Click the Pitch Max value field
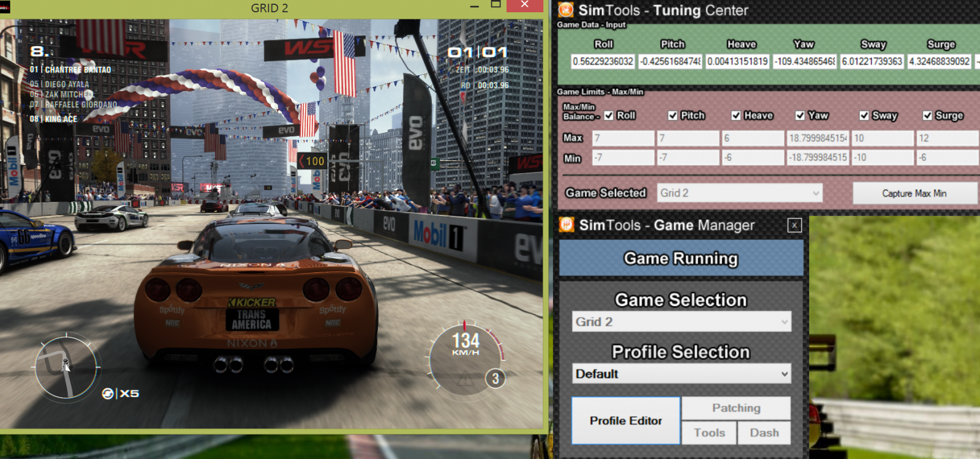980x459 pixels. click(x=688, y=138)
